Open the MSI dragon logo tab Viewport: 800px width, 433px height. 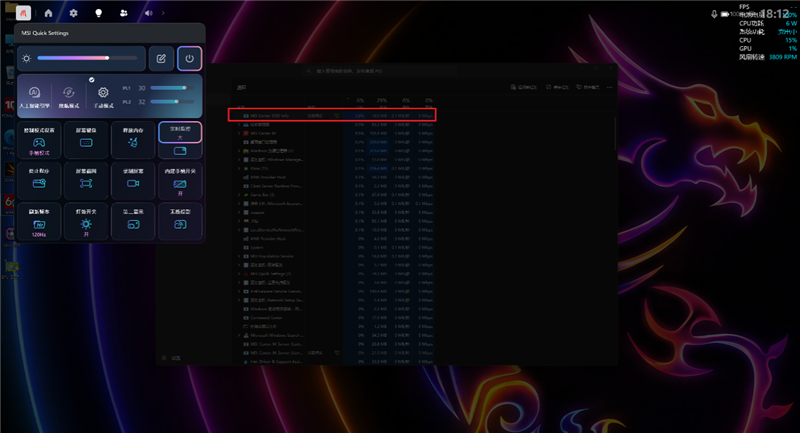(x=23, y=13)
